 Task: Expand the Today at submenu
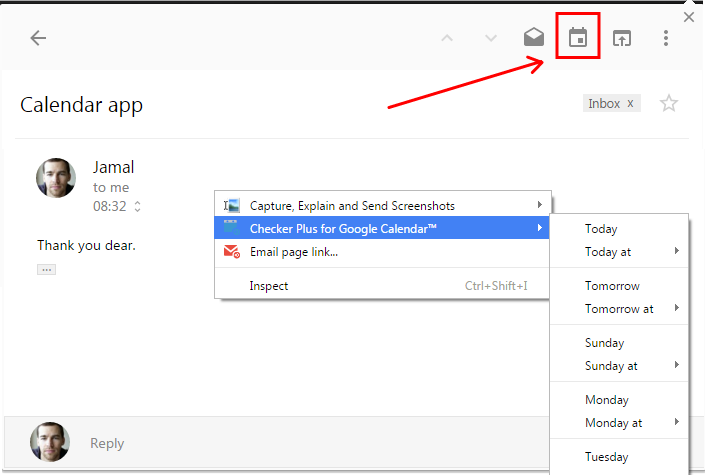click(x=620, y=251)
